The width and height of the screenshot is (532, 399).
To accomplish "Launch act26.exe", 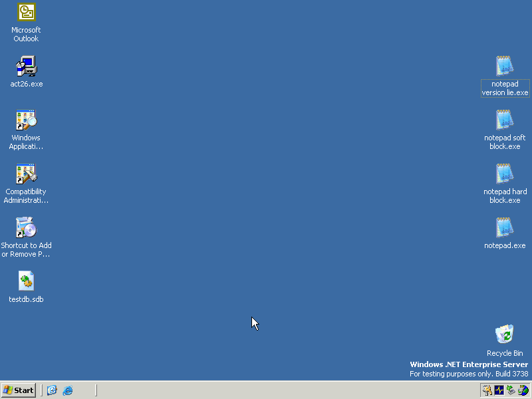I will (x=26, y=66).
